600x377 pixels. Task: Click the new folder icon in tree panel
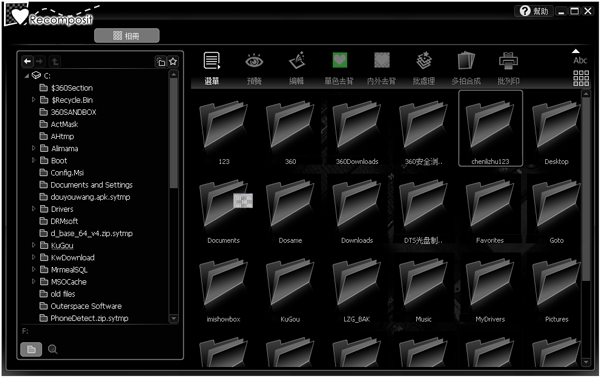coord(161,62)
